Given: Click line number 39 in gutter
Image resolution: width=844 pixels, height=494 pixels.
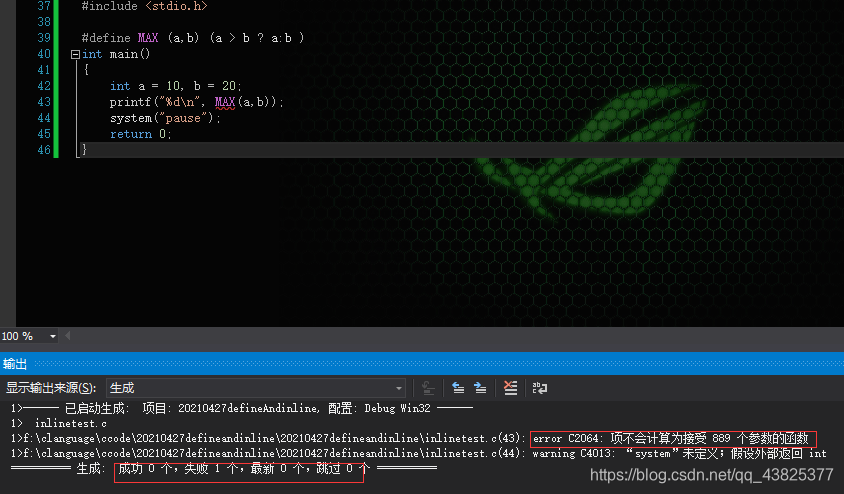Looking at the screenshot, I should [44, 38].
